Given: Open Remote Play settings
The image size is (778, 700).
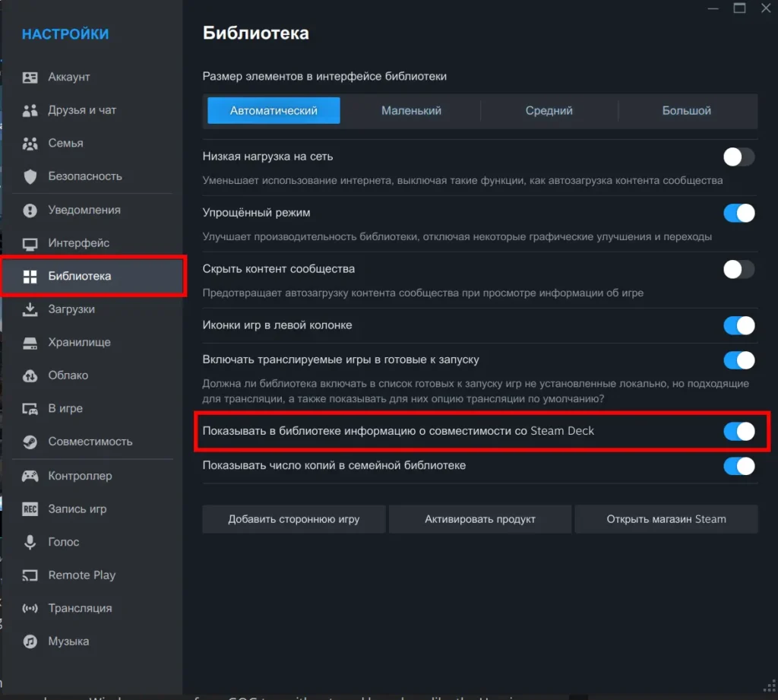Looking at the screenshot, I should (92, 575).
